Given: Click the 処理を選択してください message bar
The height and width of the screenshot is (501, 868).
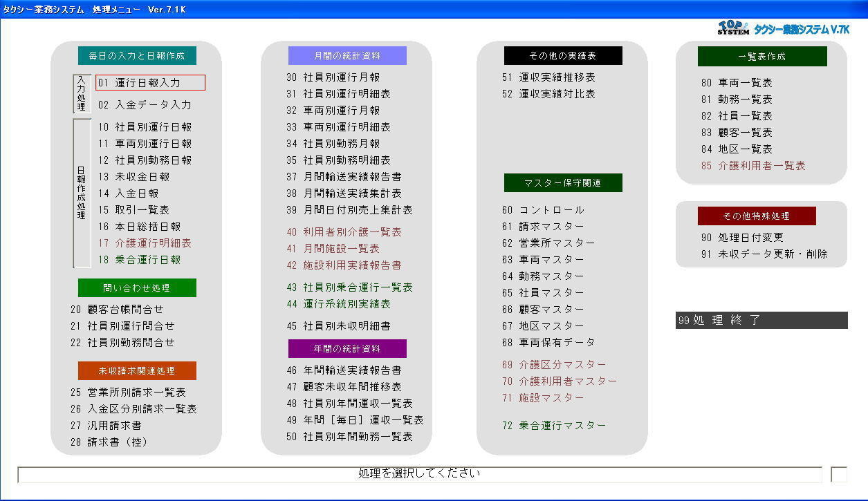Looking at the screenshot, I should point(420,475).
